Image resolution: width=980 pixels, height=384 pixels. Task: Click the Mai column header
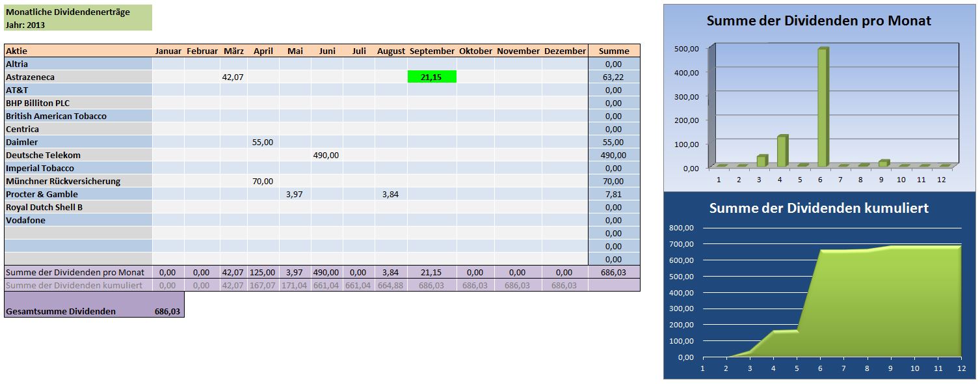click(295, 51)
